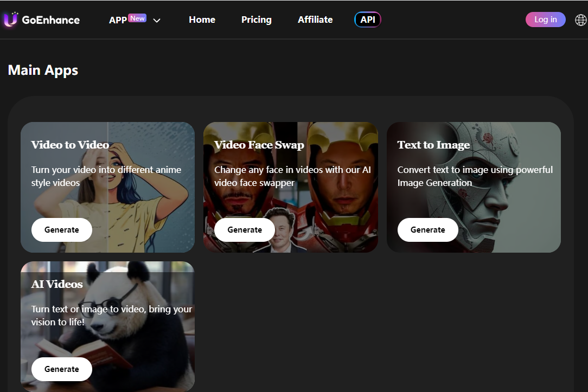Viewport: 588px width, 392px height.
Task: Click 'Change any face in videos' description
Action: 292,176
